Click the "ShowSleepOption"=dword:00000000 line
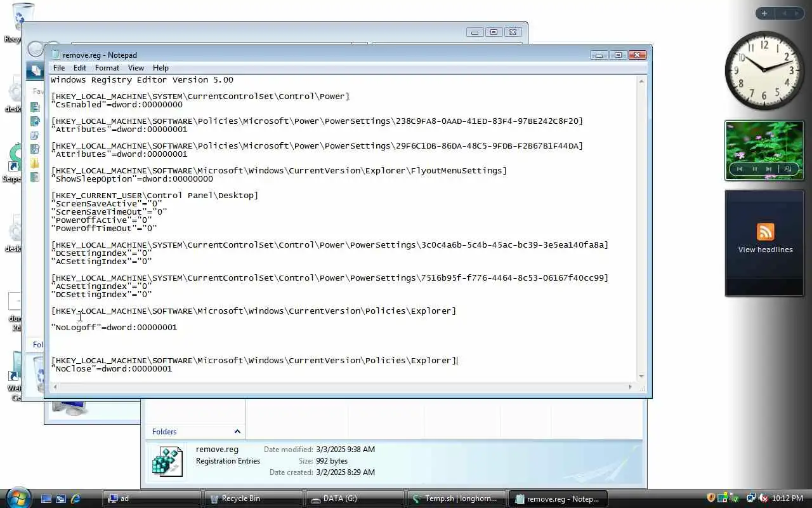812x508 pixels. click(x=132, y=179)
